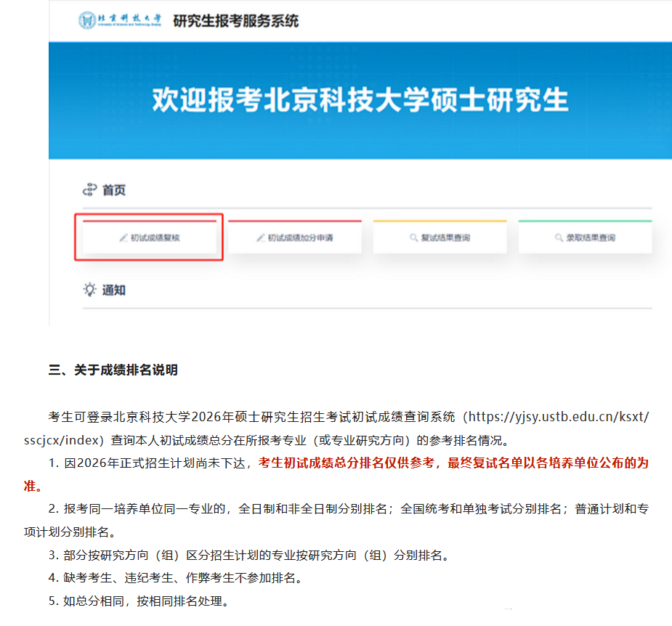The image size is (672, 626).
Task: Open the 录取结果查询 card
Action: click(585, 236)
